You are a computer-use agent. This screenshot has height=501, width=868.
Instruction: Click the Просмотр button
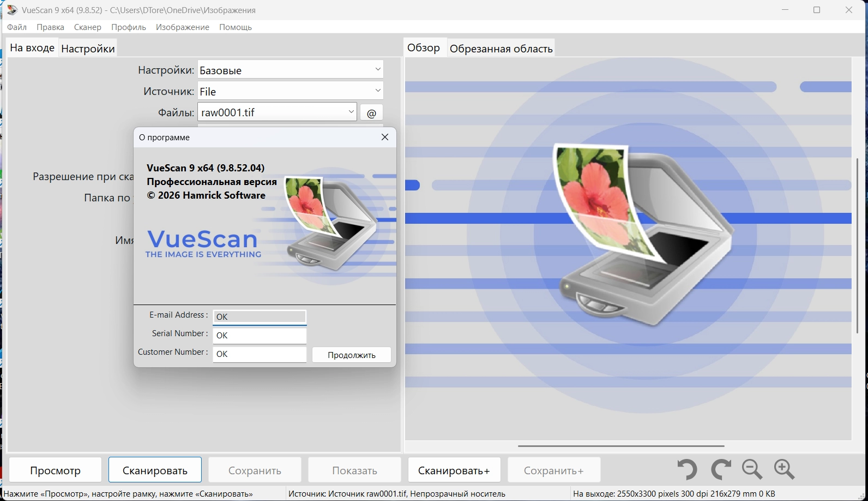point(56,470)
